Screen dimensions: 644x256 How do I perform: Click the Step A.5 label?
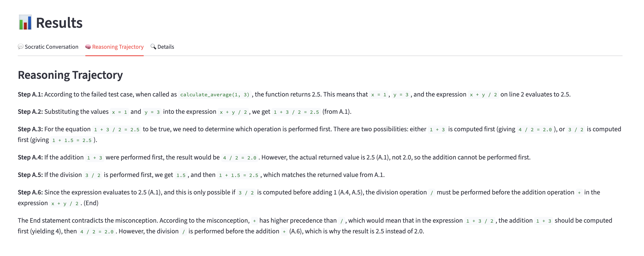pos(30,175)
